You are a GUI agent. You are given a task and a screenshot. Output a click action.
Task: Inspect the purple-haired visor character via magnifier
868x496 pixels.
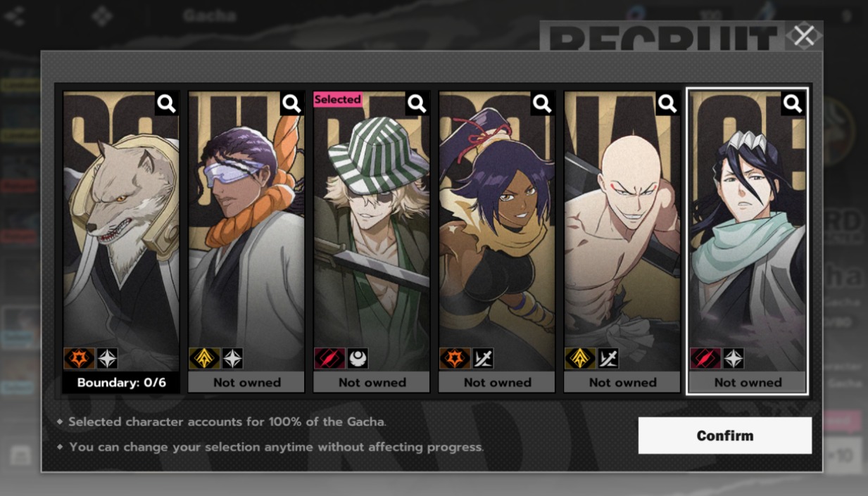(x=292, y=103)
